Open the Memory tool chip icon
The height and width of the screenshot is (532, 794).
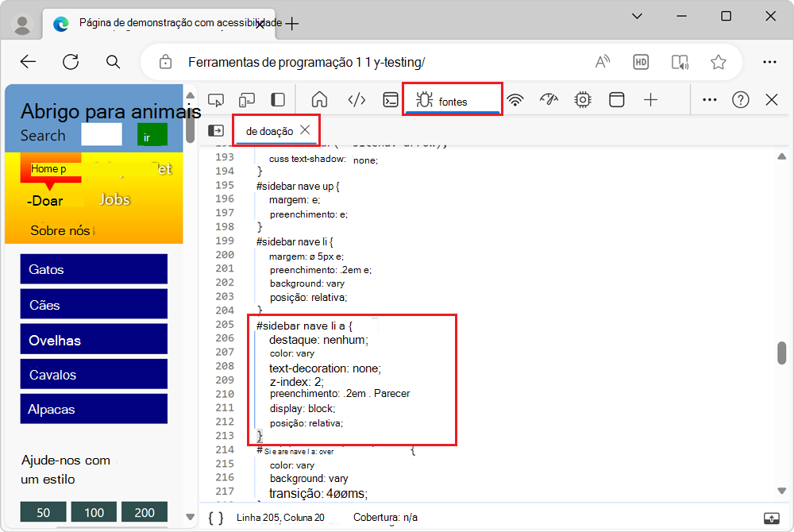(x=583, y=100)
